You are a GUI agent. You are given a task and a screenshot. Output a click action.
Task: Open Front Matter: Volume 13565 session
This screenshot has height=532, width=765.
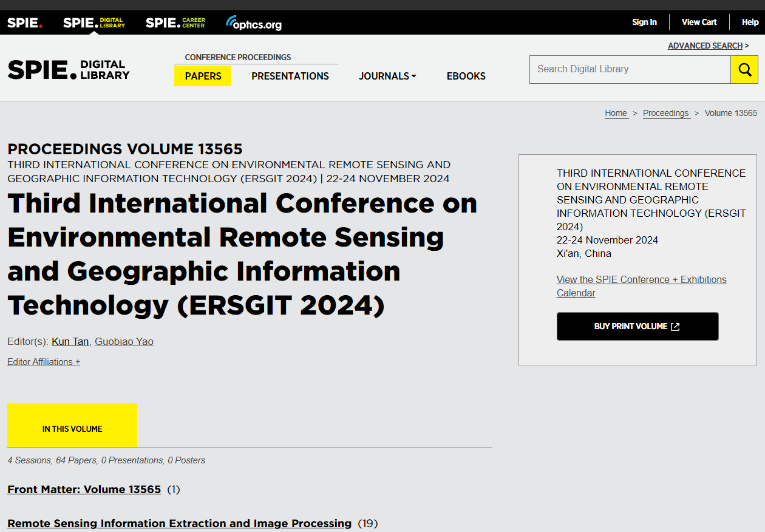click(84, 489)
